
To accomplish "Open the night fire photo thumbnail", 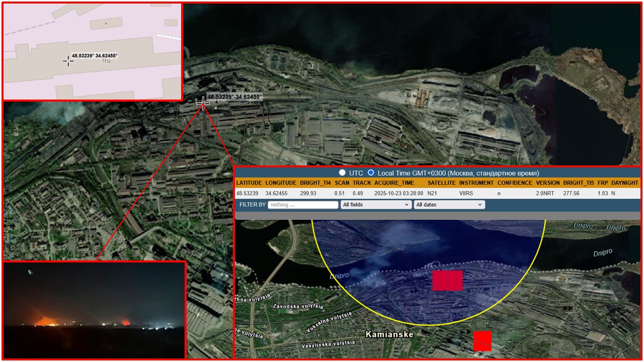I will 95,309.
